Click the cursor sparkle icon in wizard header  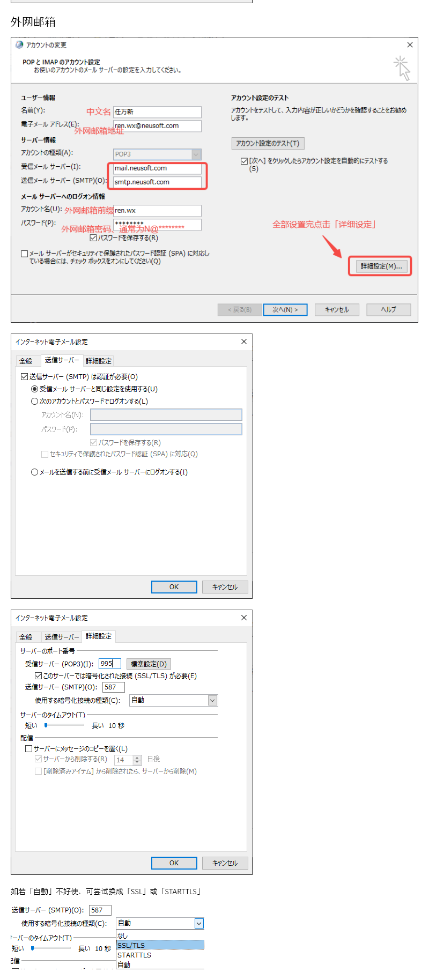pyautogui.click(x=402, y=68)
